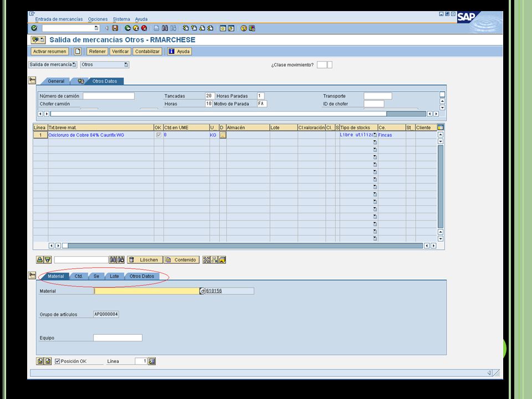Click the Löschen delete button
The width and height of the screenshot is (532, 399).
145,260
